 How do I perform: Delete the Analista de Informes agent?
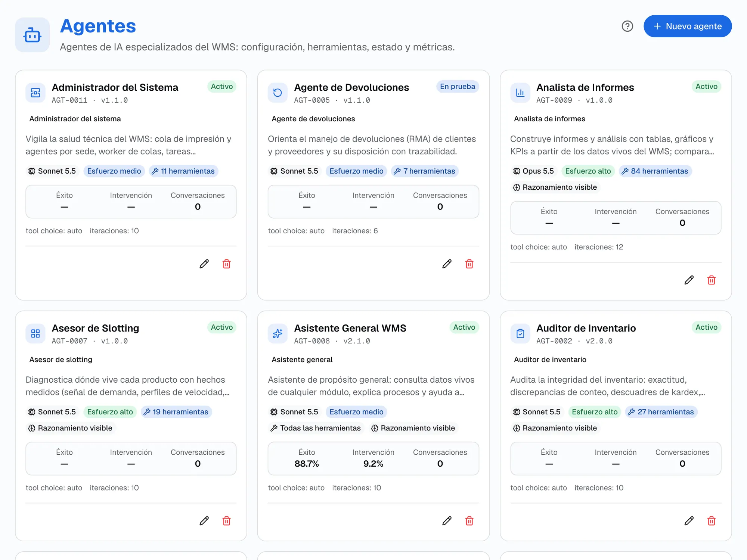[711, 280]
